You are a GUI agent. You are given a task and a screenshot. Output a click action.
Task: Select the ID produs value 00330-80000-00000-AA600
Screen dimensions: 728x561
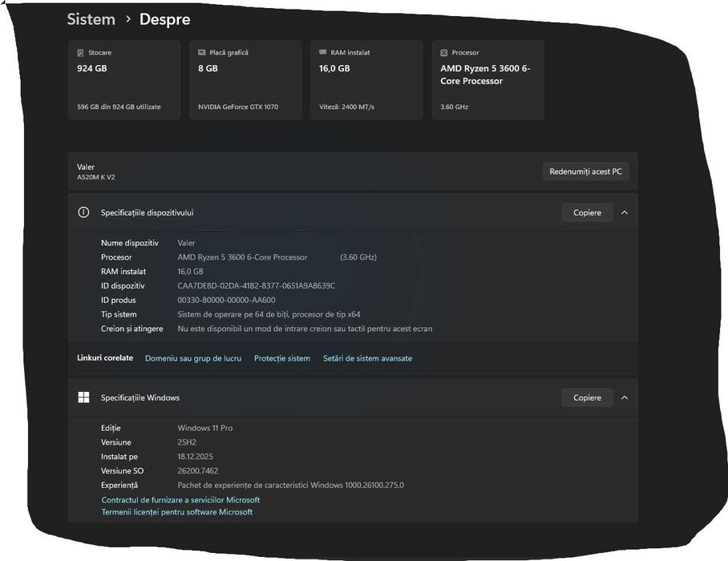coord(226,301)
